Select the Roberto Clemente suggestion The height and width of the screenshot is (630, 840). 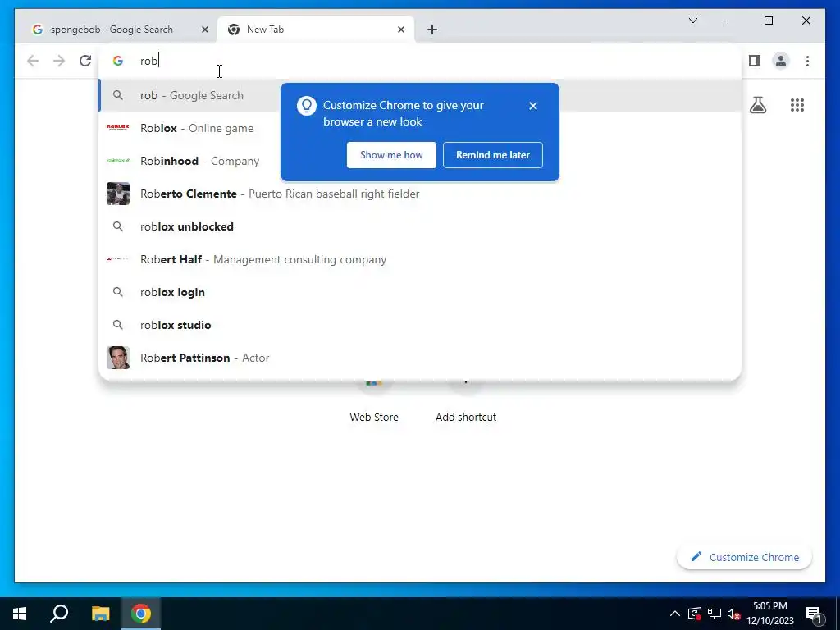421,194
